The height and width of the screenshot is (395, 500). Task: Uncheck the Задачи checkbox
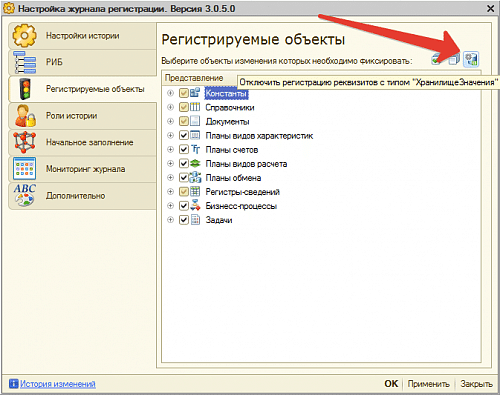[x=184, y=220]
